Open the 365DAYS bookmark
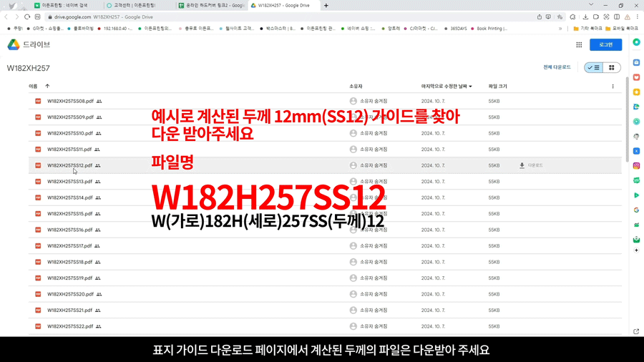 pos(456,29)
